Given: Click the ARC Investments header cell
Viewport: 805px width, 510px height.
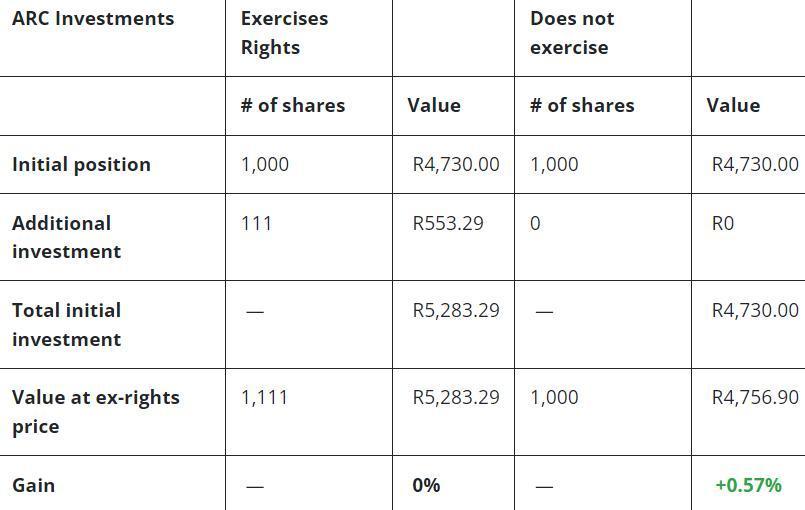Looking at the screenshot, I should pos(93,19).
